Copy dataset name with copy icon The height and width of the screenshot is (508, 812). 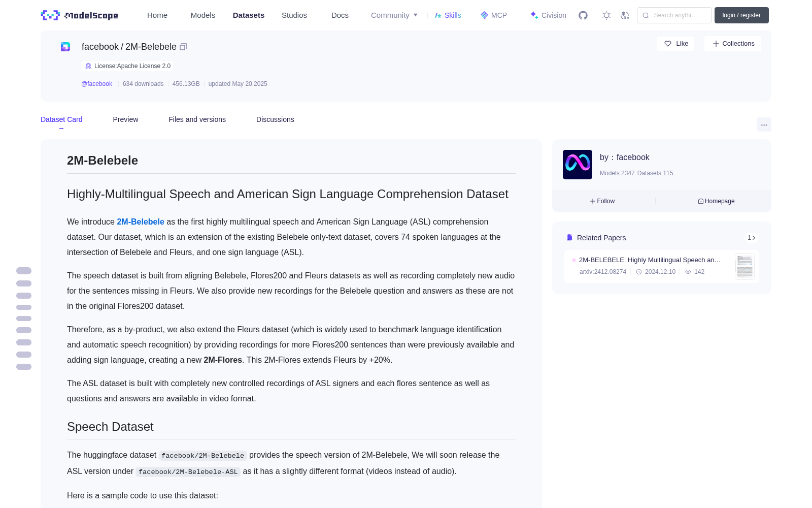[183, 47]
